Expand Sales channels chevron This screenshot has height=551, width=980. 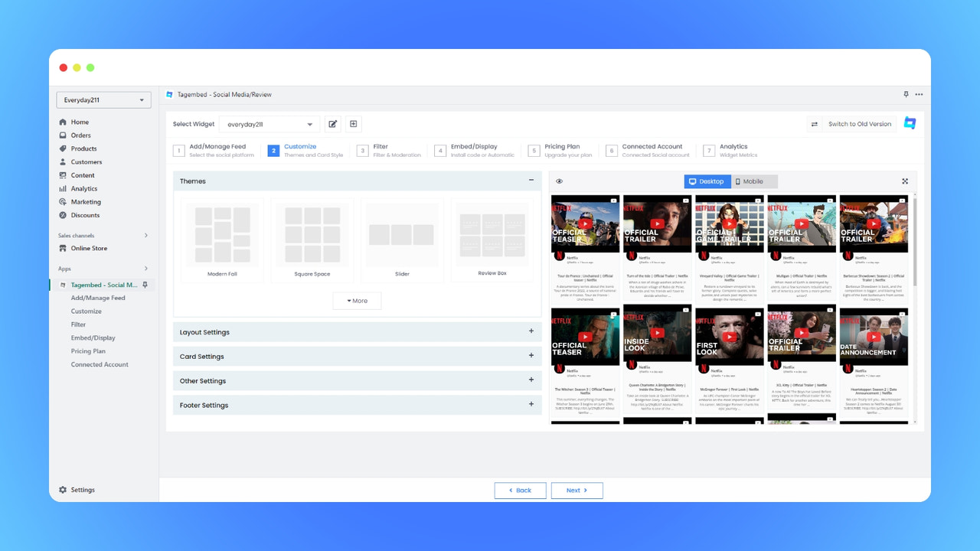pyautogui.click(x=145, y=236)
